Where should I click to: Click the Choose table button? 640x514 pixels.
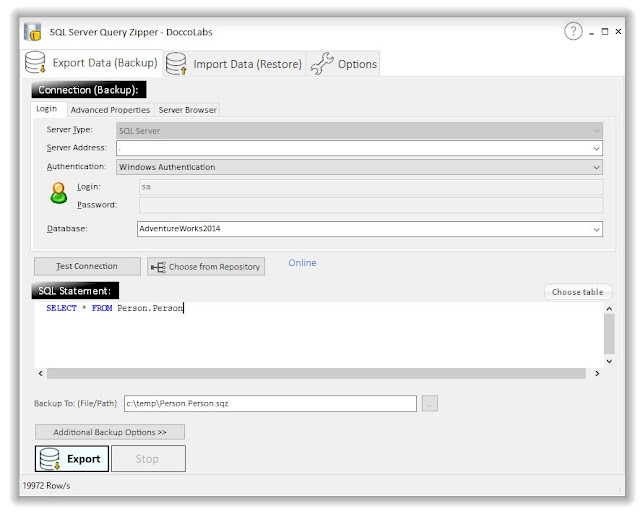pos(578,292)
